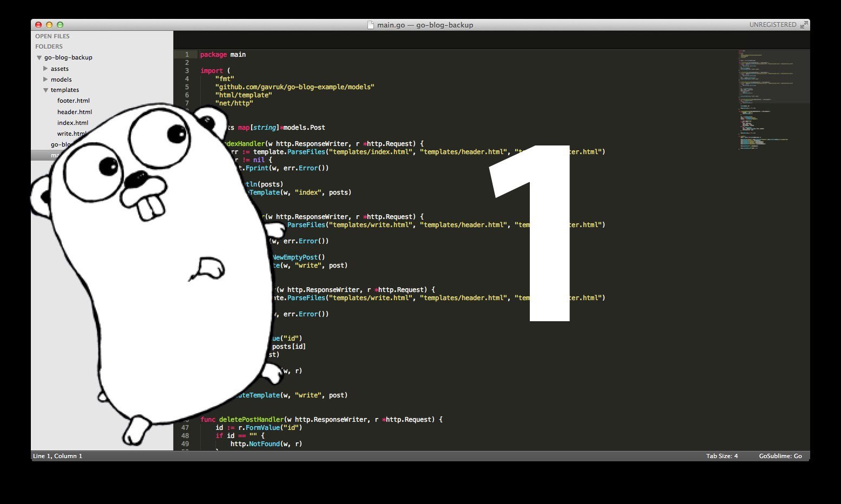Click the main.go document icon in title bar

click(x=371, y=25)
